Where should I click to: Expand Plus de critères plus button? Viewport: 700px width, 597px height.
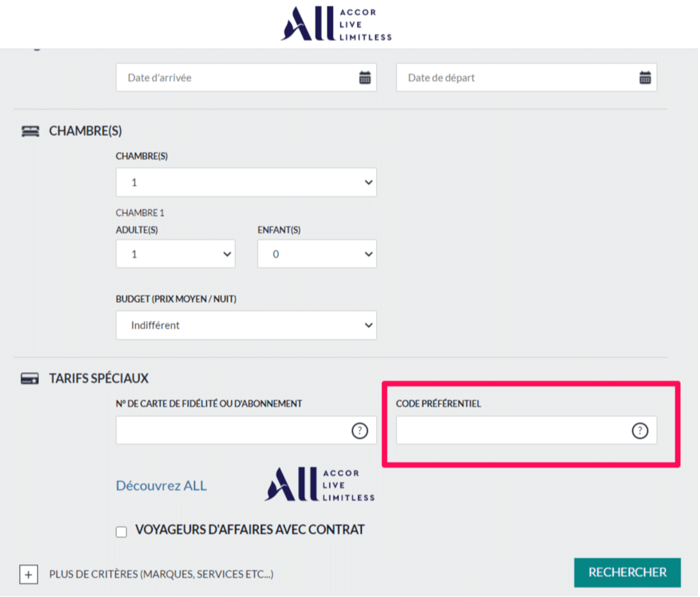pyautogui.click(x=29, y=574)
